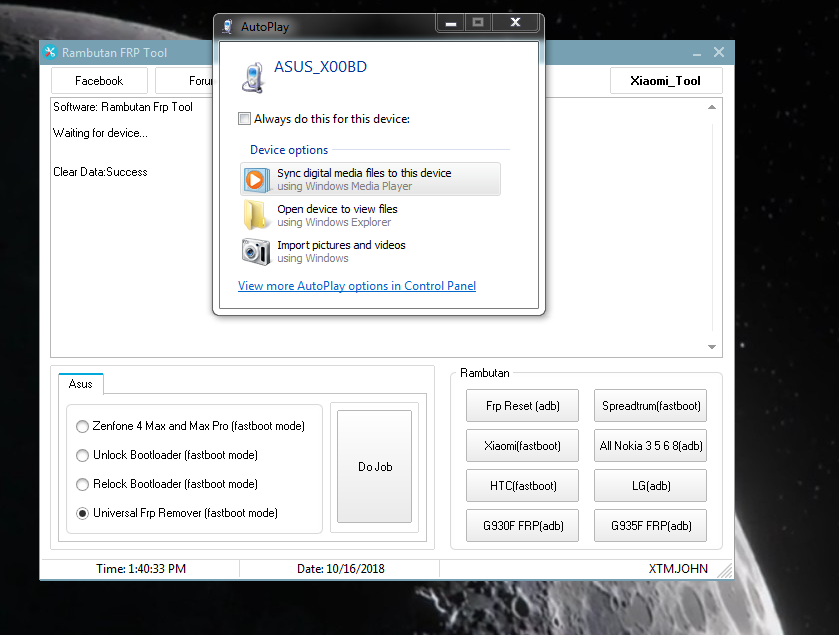839x635 pixels.
Task: Click the Date: 10/16/2018 status entry
Action: (341, 569)
